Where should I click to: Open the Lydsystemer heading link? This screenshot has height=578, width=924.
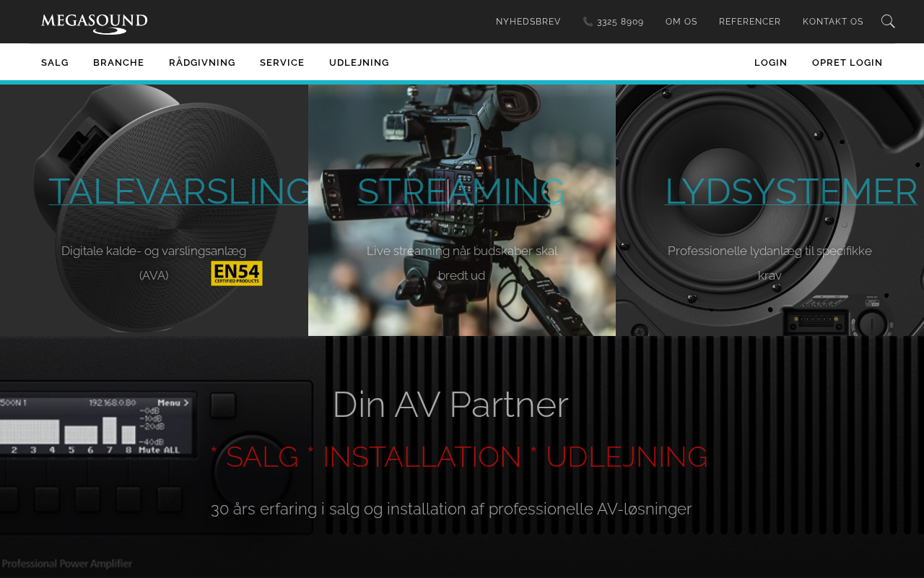791,191
